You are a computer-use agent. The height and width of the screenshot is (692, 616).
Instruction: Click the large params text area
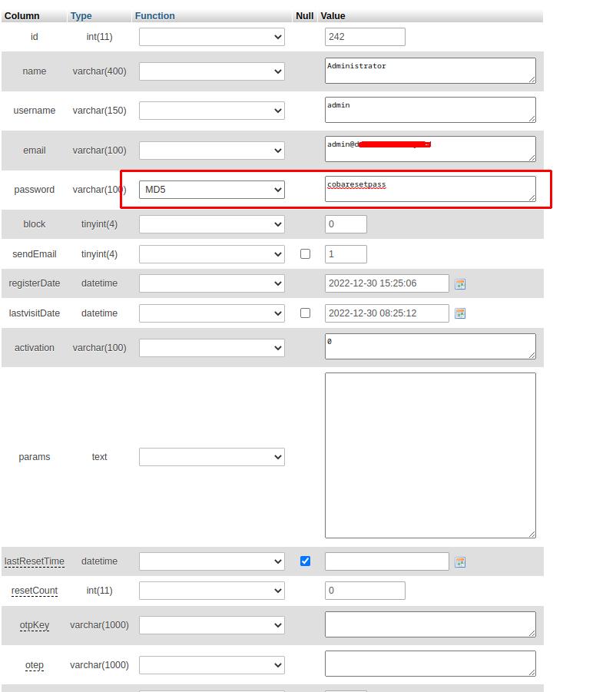(x=429, y=455)
